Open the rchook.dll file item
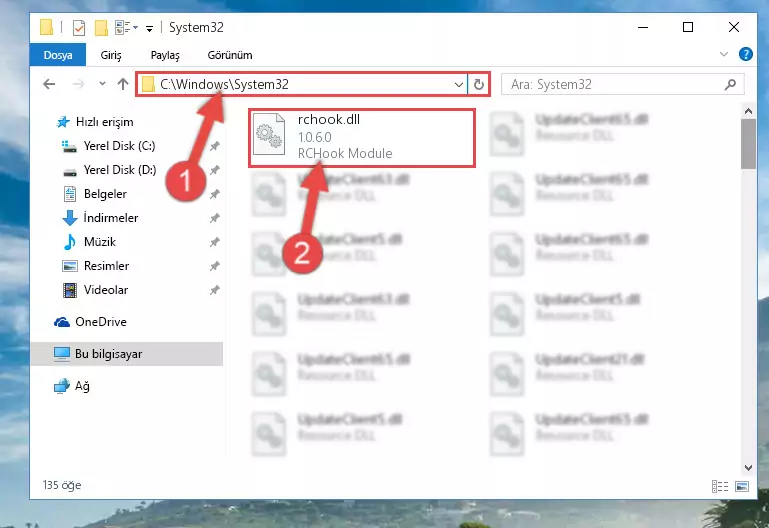769x528 pixels. pyautogui.click(x=361, y=137)
